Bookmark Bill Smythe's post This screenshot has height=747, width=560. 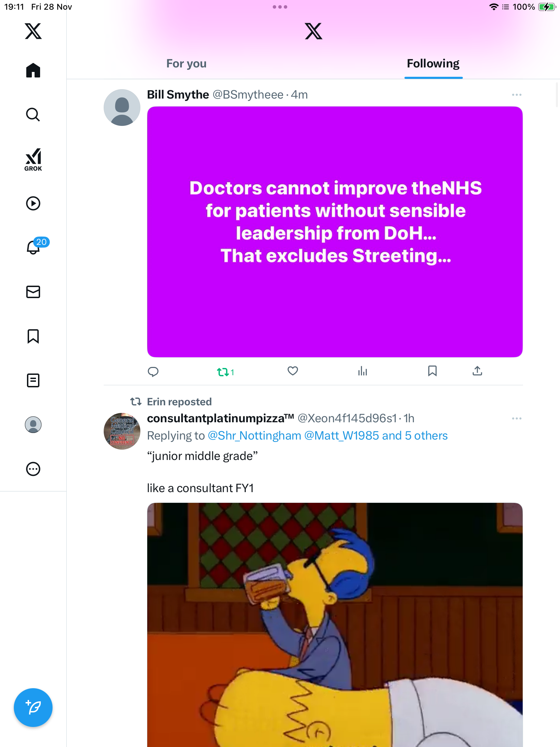pos(432,371)
